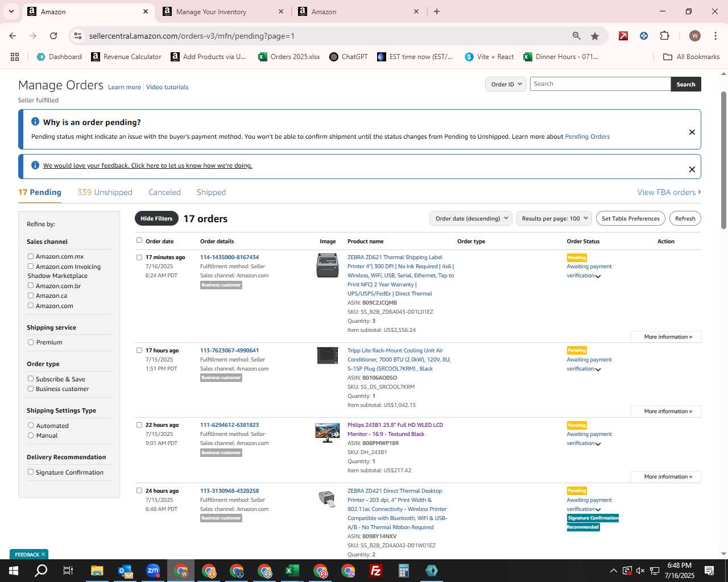Open Excel from taskbar

[292, 571]
